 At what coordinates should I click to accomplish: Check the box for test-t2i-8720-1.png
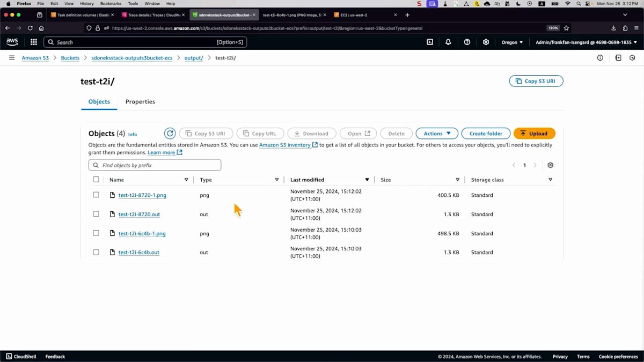[96, 195]
